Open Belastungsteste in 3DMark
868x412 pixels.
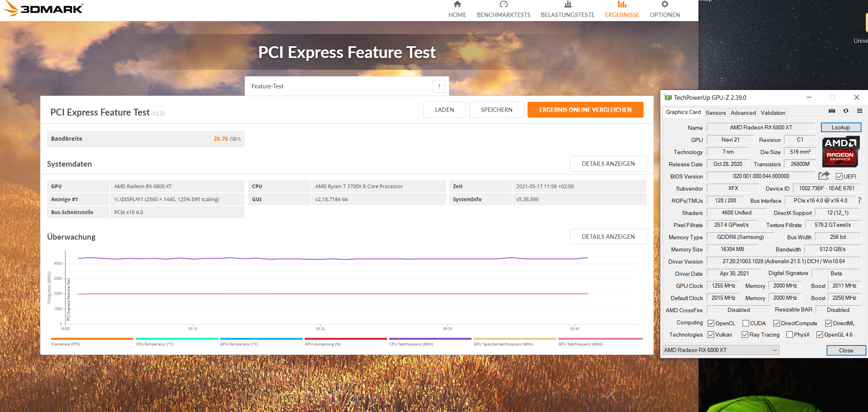coord(567,9)
